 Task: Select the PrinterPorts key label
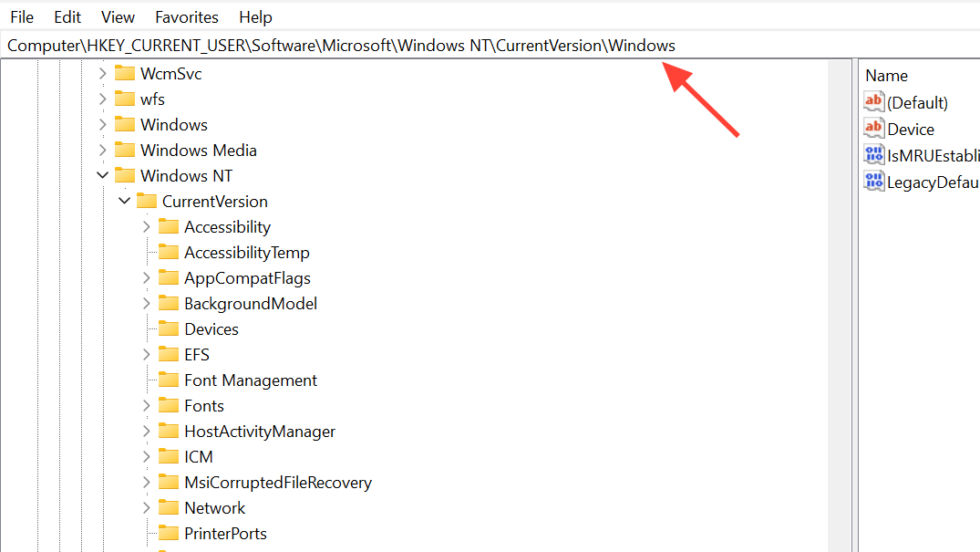coord(225,533)
